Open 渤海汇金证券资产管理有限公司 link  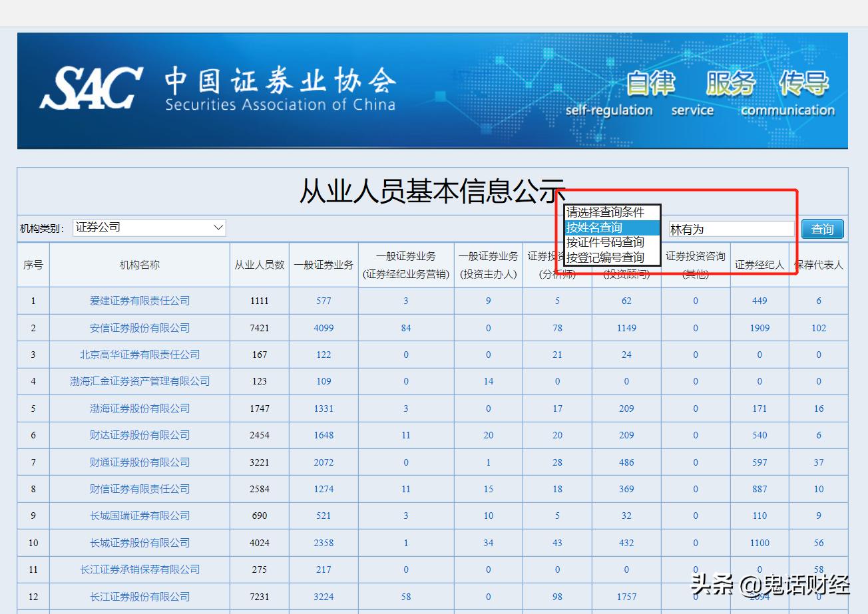(x=139, y=381)
